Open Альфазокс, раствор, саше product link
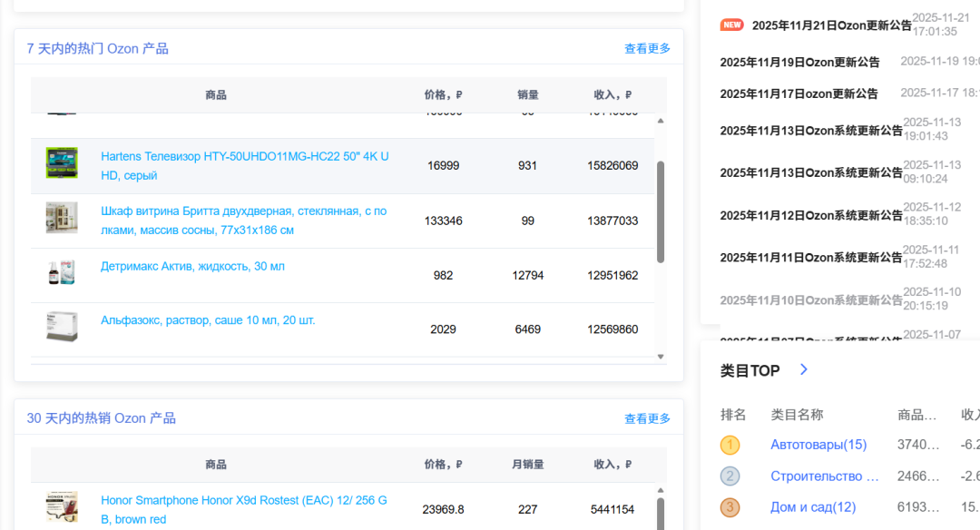Screen dimensions: 980x530 click(x=208, y=320)
